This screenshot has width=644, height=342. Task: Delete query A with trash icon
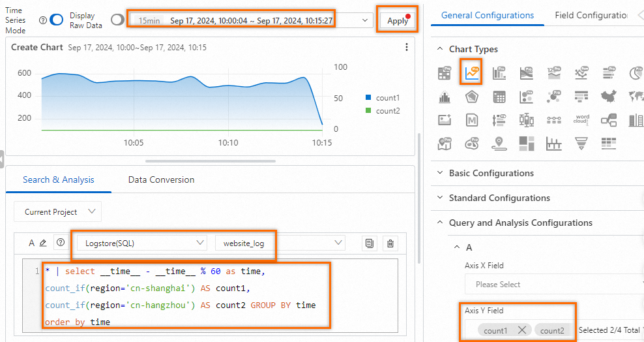tap(390, 243)
